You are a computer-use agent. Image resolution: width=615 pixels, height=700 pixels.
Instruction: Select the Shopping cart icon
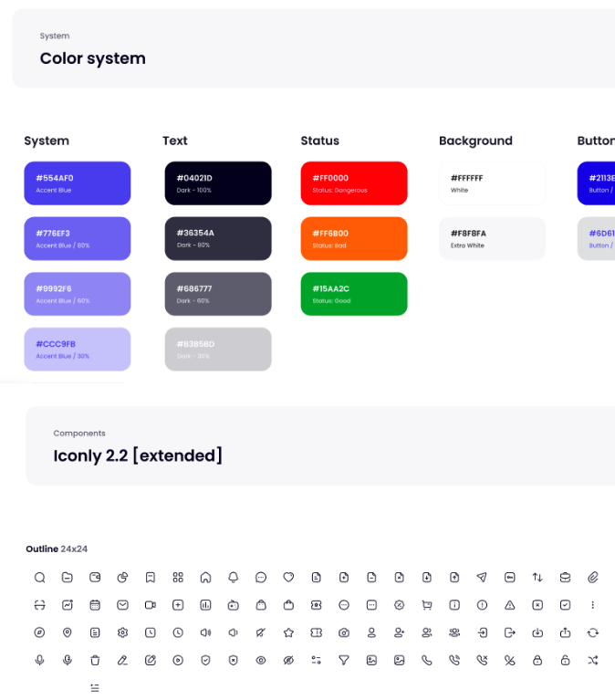pos(427,605)
